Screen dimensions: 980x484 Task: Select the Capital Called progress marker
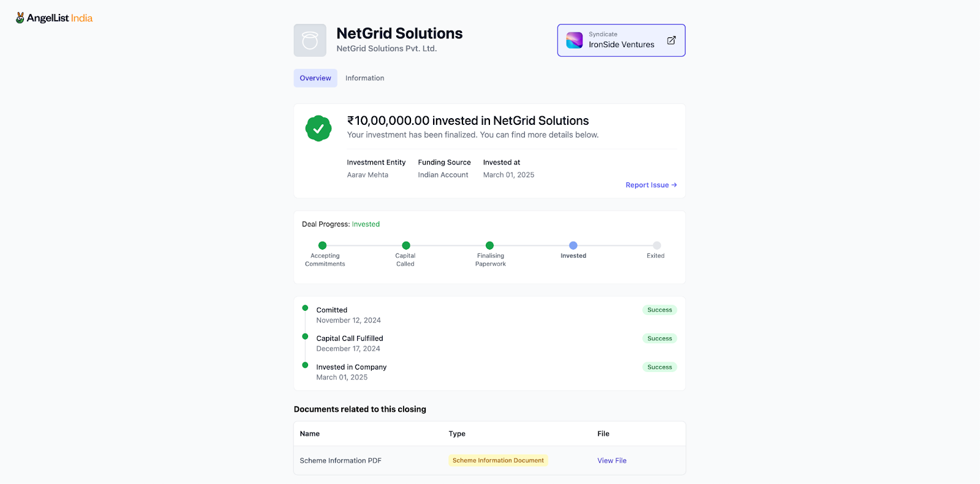(x=406, y=245)
